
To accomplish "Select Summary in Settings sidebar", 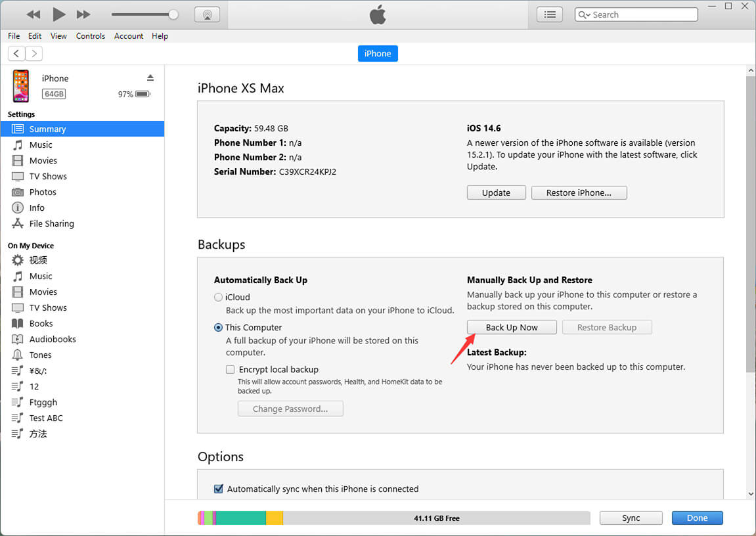I will coord(83,129).
